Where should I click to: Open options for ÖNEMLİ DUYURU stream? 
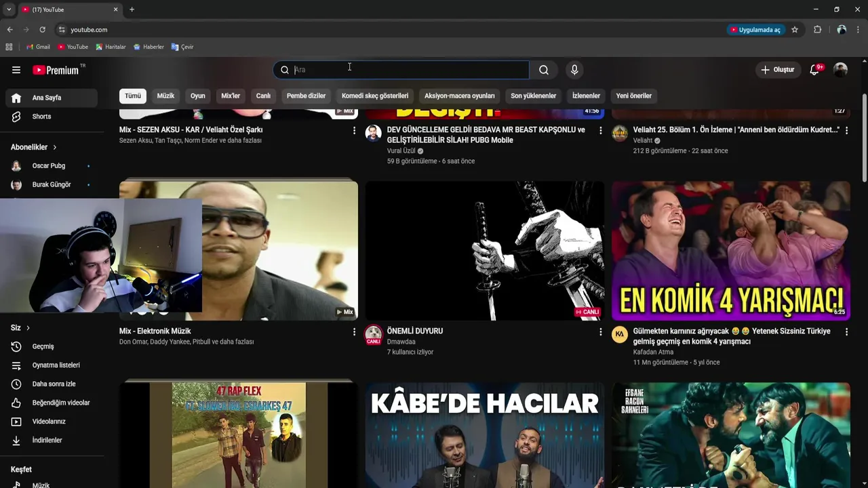pos(600,332)
